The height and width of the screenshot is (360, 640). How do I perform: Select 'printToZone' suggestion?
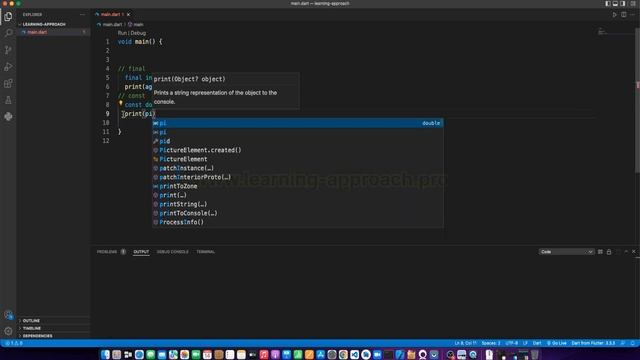tap(298, 186)
